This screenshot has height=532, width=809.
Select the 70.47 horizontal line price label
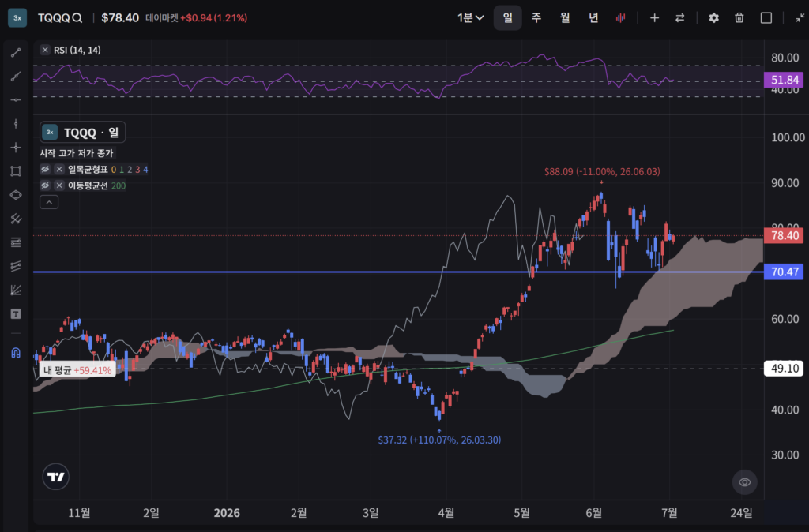[784, 272]
